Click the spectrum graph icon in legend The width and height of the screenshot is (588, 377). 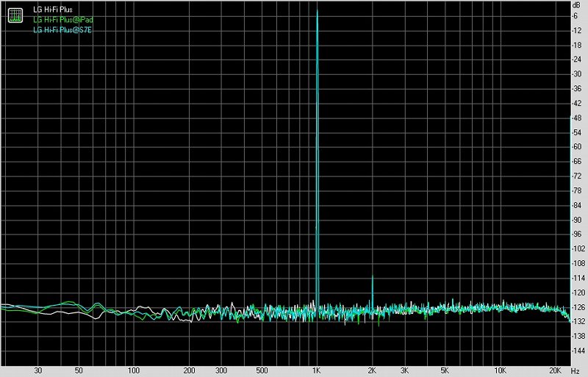15,15
